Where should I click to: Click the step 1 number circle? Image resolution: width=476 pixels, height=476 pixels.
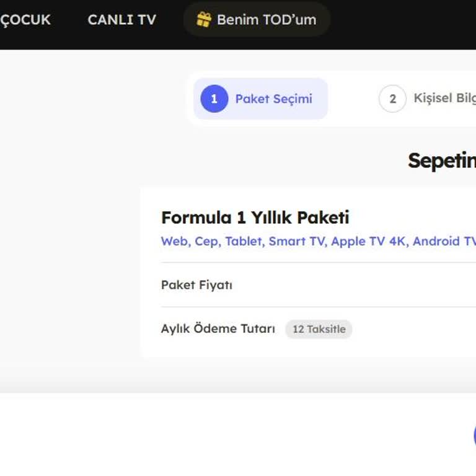click(x=214, y=99)
